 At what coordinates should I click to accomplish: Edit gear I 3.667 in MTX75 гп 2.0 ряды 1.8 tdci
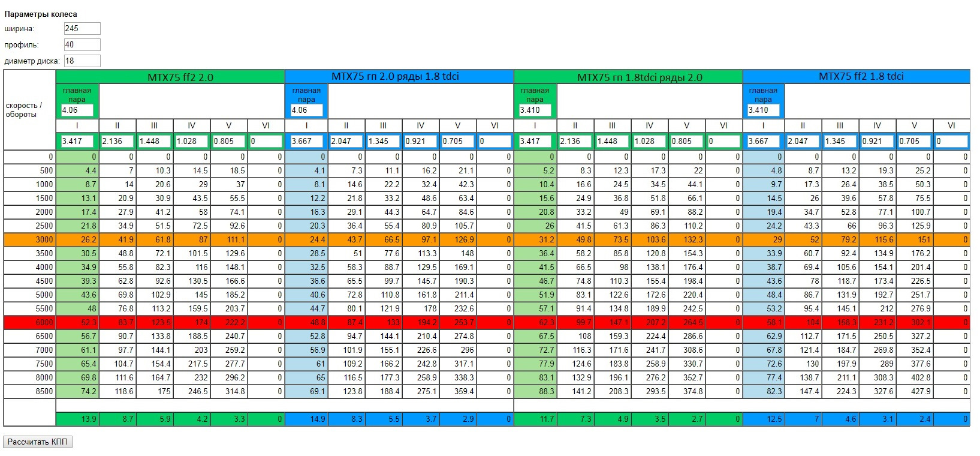click(x=307, y=142)
